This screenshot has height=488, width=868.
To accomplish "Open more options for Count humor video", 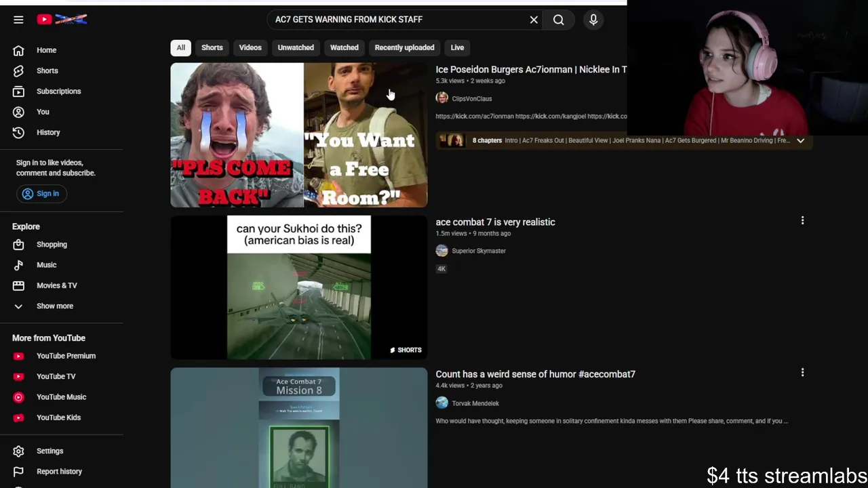I will pyautogui.click(x=802, y=373).
